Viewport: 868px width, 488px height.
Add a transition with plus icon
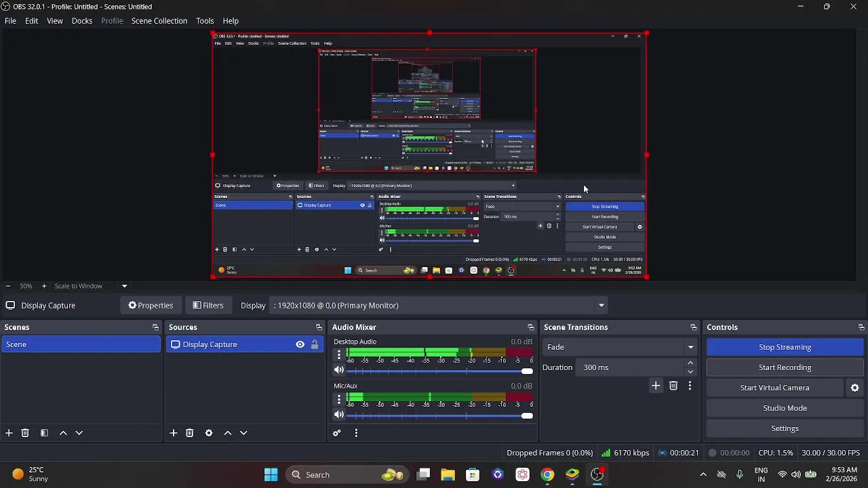point(656,386)
